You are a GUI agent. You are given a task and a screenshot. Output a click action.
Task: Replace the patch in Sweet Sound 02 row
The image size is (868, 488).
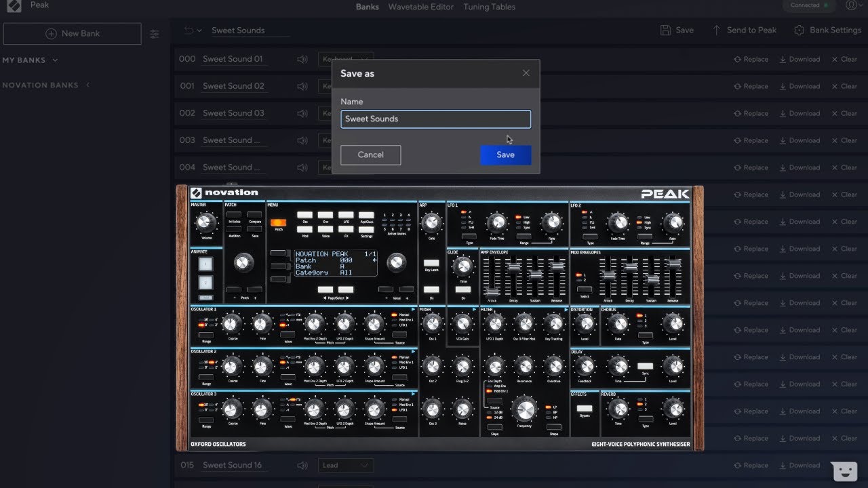751,87
